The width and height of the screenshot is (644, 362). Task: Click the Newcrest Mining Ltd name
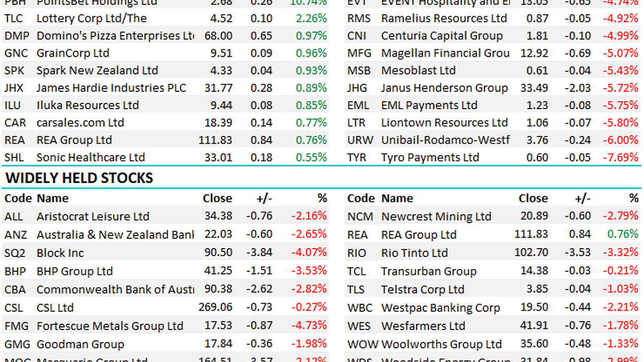point(436,216)
